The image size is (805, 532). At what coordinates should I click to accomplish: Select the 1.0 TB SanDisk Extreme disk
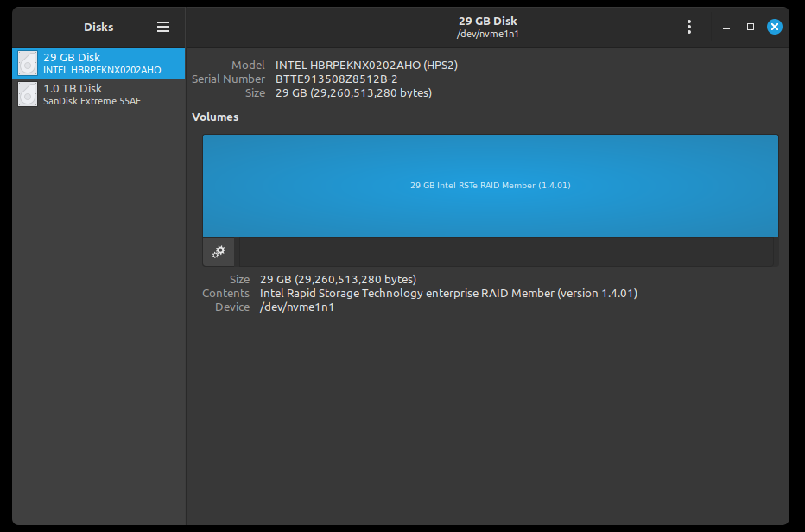click(x=98, y=94)
